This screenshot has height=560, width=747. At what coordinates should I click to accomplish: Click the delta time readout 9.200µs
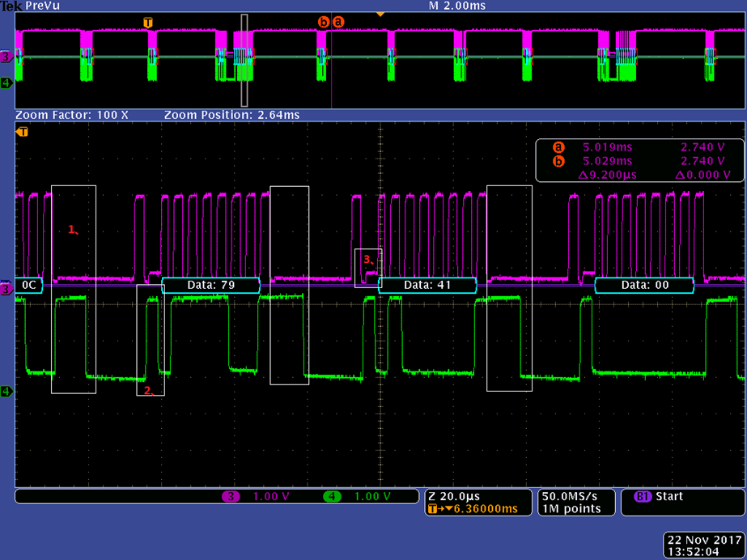[x=607, y=175]
